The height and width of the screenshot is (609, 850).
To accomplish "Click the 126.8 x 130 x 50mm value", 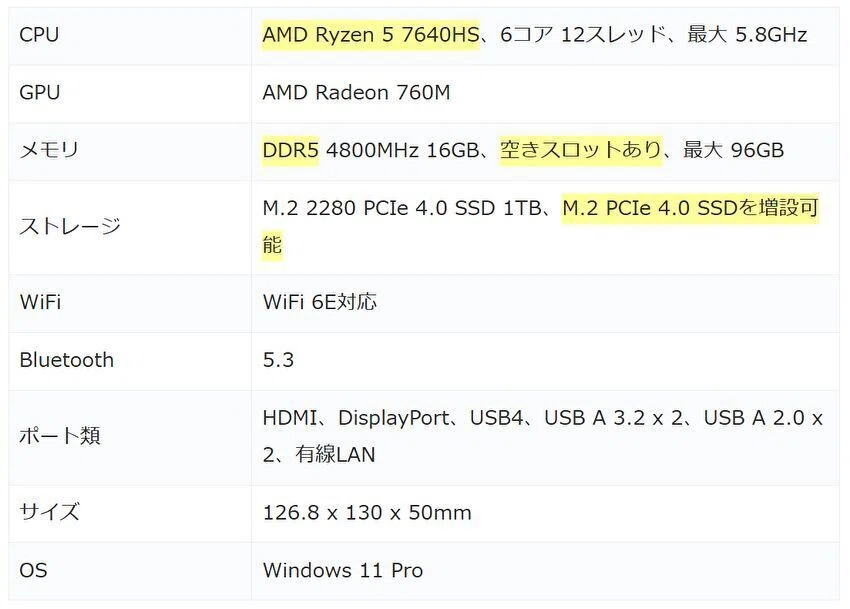I will click(367, 513).
